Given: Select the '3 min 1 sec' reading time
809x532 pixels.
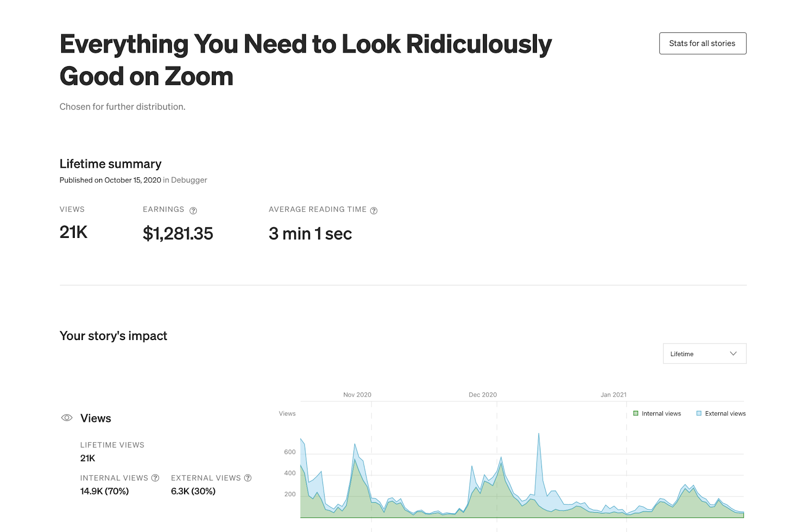Looking at the screenshot, I should pyautogui.click(x=310, y=233).
